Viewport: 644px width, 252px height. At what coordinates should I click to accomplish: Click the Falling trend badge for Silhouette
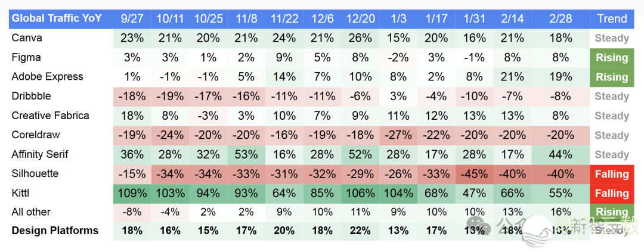coord(612,175)
